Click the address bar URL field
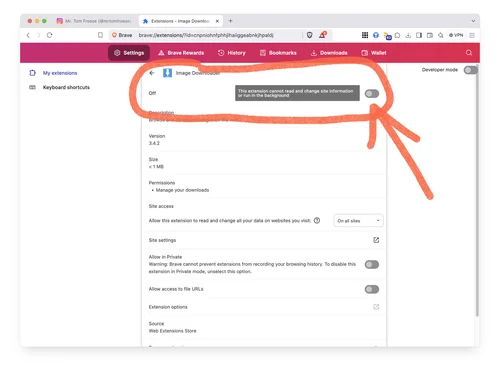This screenshot has width=500, height=373. (206, 35)
